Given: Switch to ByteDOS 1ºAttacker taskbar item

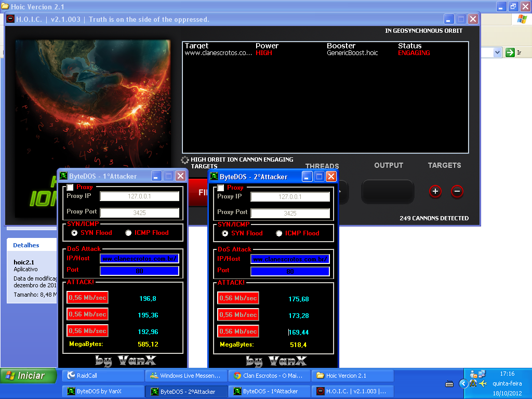Looking at the screenshot, I should [270, 391].
